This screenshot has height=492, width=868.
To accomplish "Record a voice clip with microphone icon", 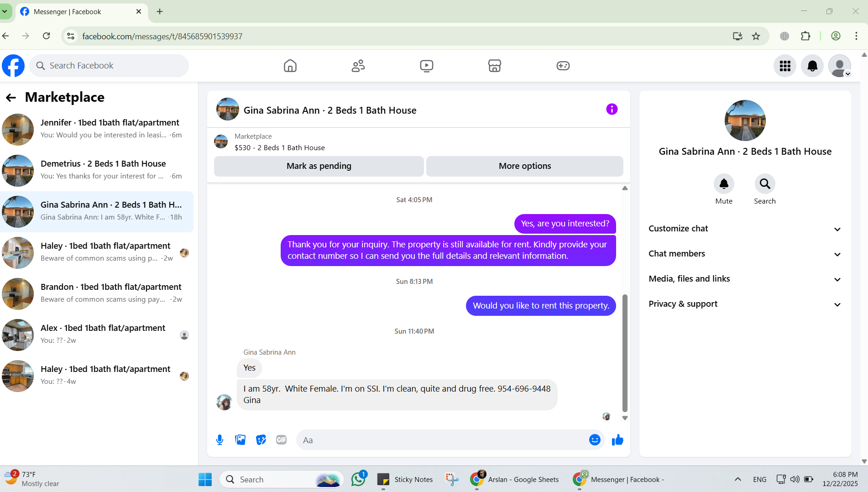I will [x=220, y=440].
